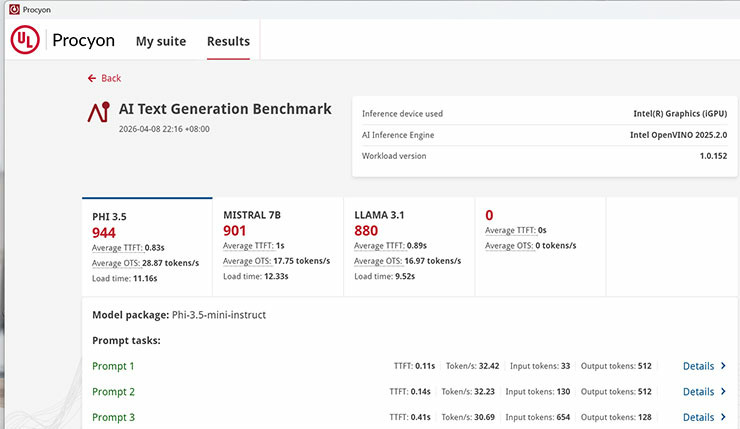Click the Procyon title bar app icon

point(15,9)
